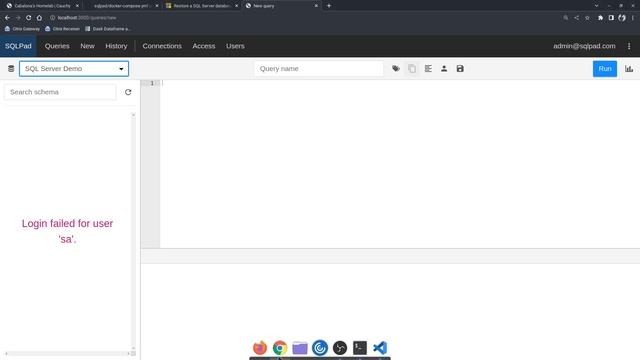Viewport: 640px width, 360px height.
Task: Click "Login failed for user 'sa'" message
Action: point(67,231)
